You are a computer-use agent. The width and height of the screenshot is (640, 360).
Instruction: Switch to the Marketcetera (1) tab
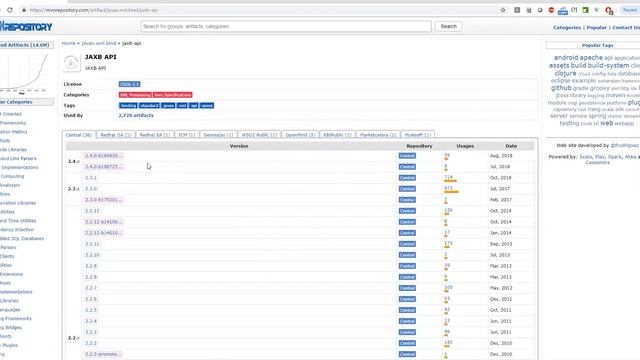(378, 135)
